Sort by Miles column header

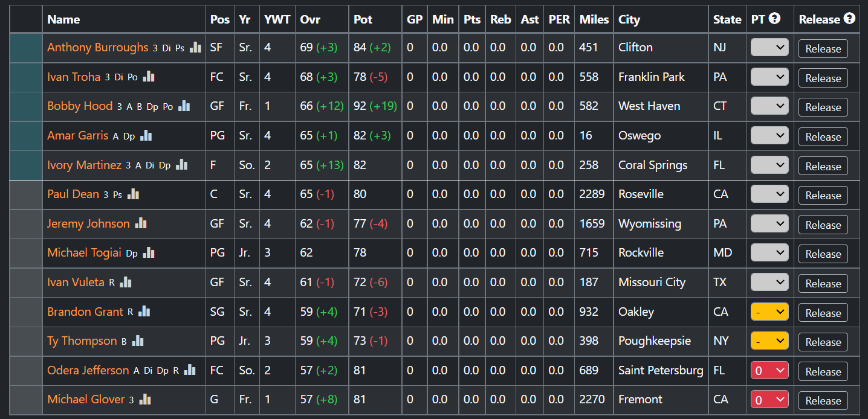594,19
